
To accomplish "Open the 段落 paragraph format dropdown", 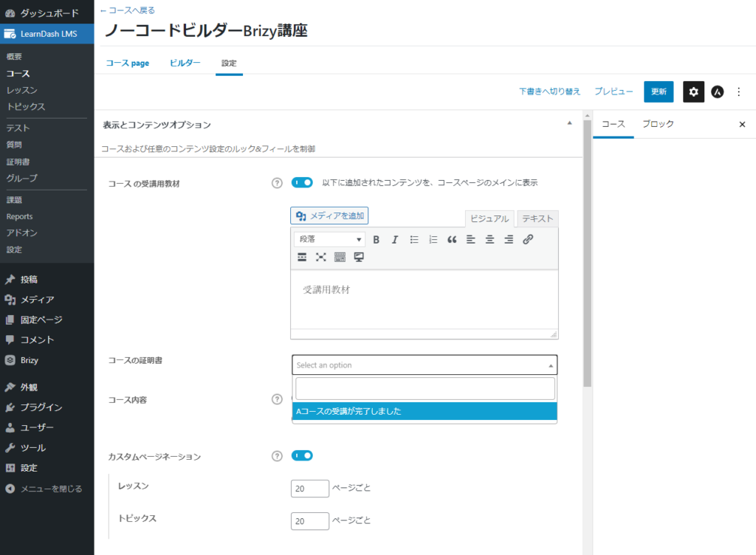I will (329, 239).
